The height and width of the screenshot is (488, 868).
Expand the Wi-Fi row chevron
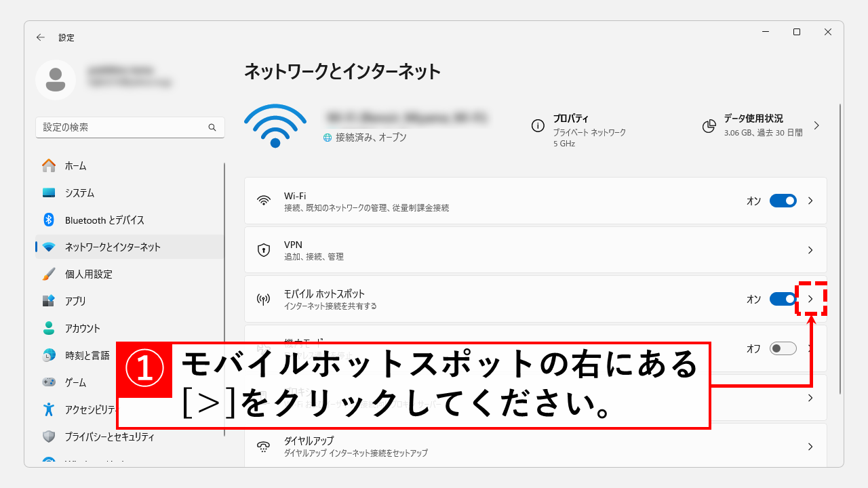[x=810, y=201]
